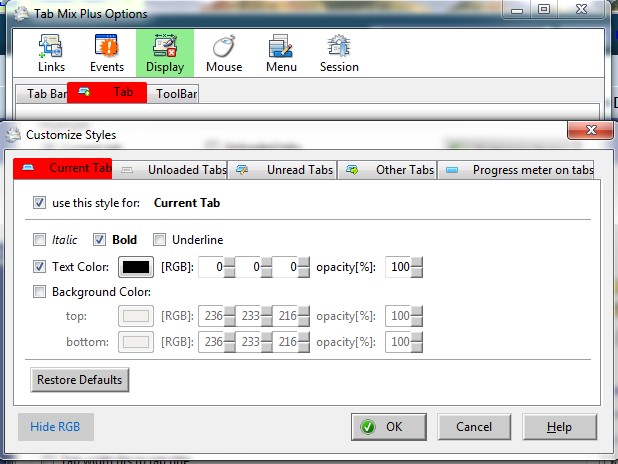The height and width of the screenshot is (464, 618).
Task: Open the Mouse options pane
Action: point(224,53)
